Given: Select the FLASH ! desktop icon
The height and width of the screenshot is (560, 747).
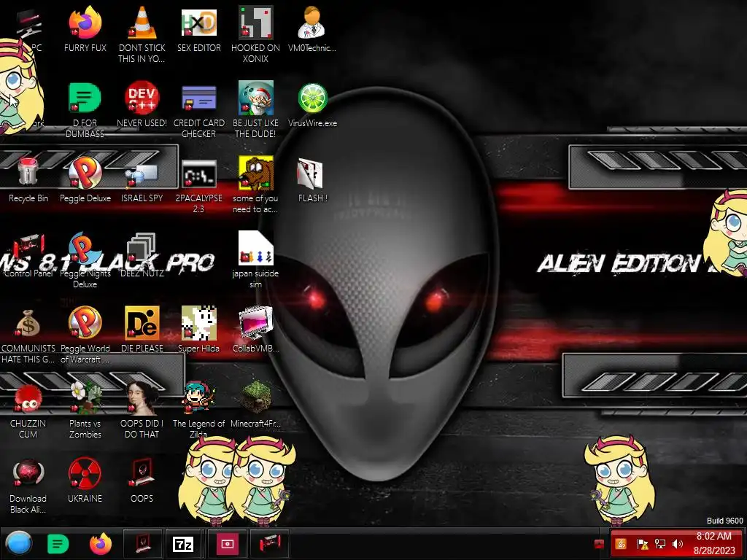Looking at the screenshot, I should pos(309,174).
